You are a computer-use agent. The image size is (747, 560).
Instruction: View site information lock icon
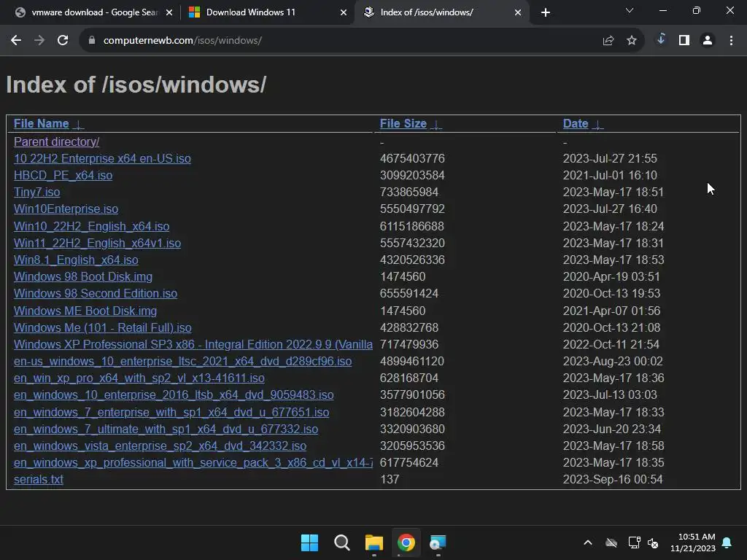pyautogui.click(x=92, y=41)
